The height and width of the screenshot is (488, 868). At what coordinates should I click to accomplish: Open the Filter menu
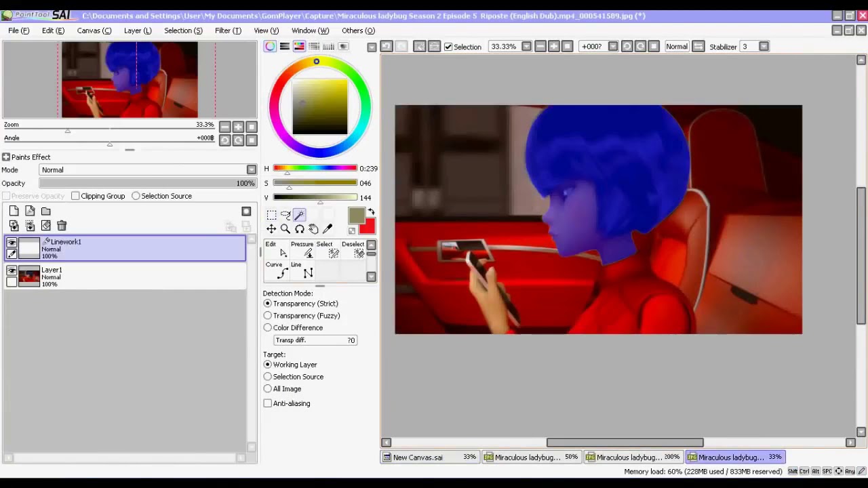pos(228,30)
